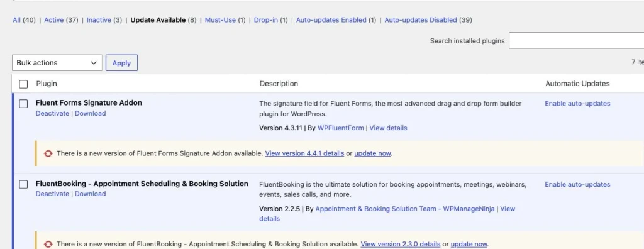
Task: Click the update icon in FluentBooking notice
Action: tap(48, 244)
